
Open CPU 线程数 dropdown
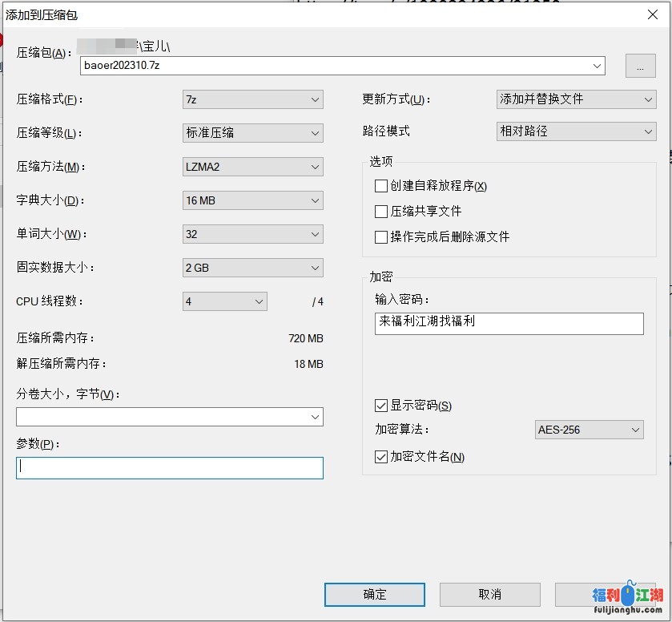click(x=224, y=301)
